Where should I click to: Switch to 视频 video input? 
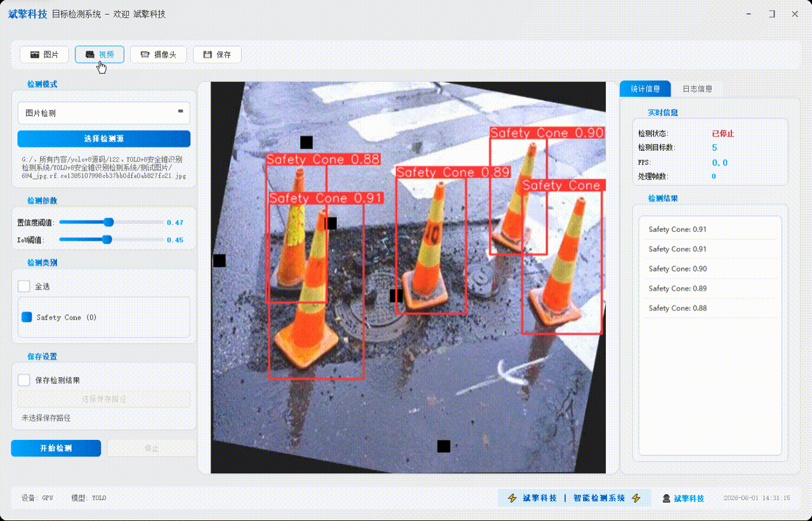100,55
